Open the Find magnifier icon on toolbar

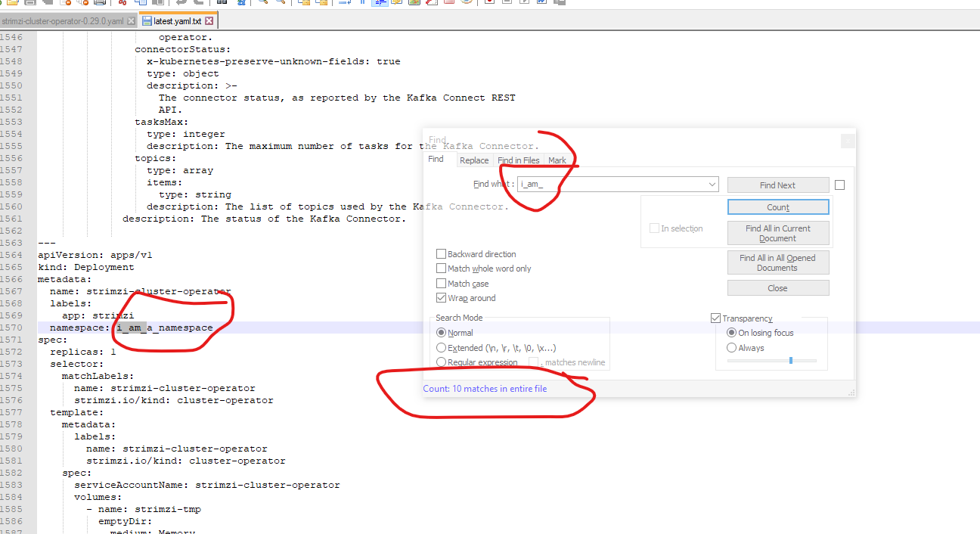click(221, 3)
